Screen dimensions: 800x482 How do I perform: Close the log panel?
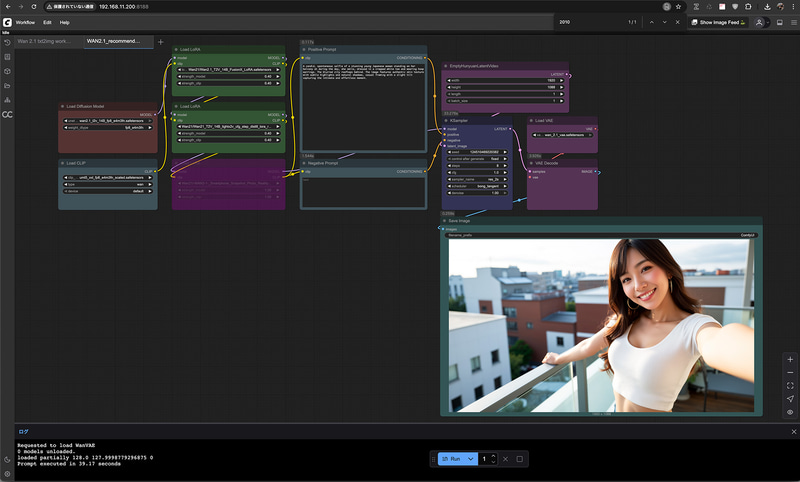pos(793,432)
